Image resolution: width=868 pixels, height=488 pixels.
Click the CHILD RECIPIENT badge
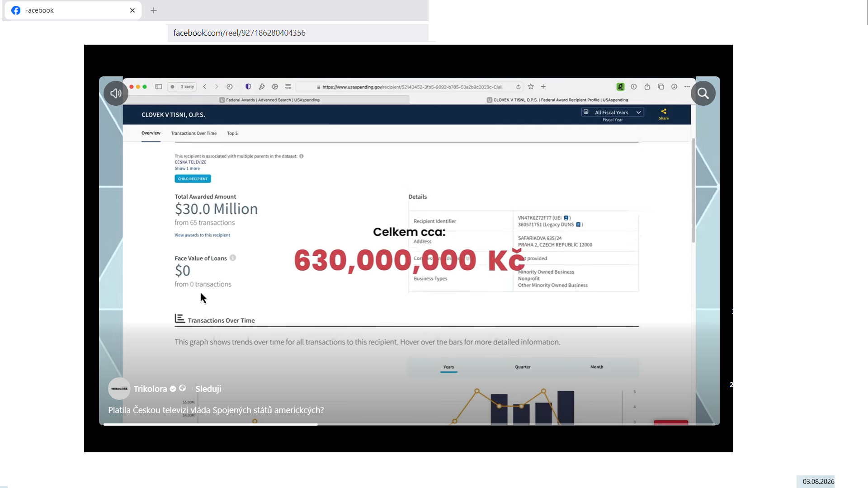point(193,179)
